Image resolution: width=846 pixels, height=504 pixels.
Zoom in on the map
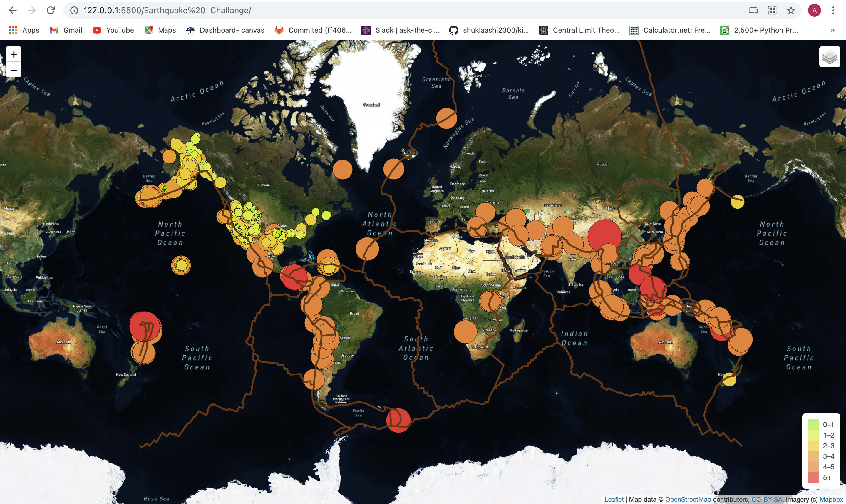tap(14, 54)
